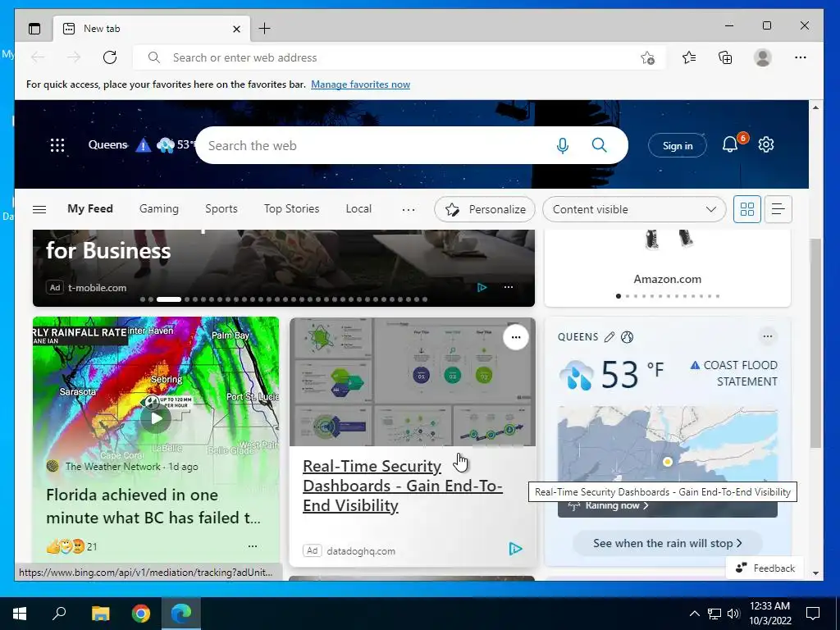The width and height of the screenshot is (840, 630).
Task: Click AdChoices icon on Datadog ad
Action: (x=515, y=549)
